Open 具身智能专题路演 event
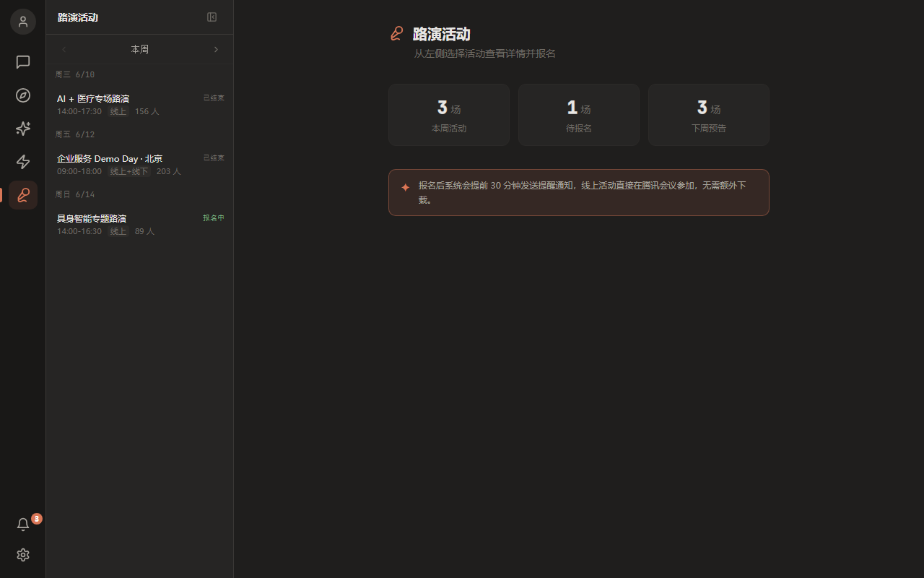 pos(140,225)
